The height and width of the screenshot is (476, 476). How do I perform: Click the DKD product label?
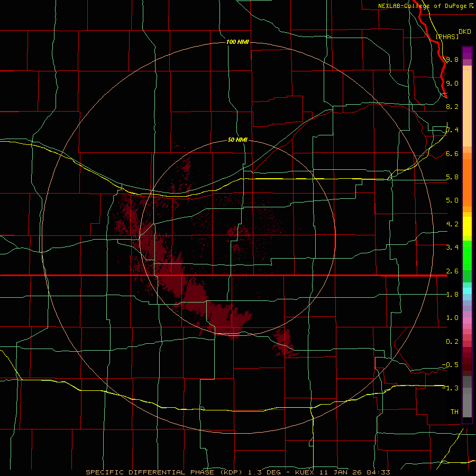pyautogui.click(x=464, y=32)
